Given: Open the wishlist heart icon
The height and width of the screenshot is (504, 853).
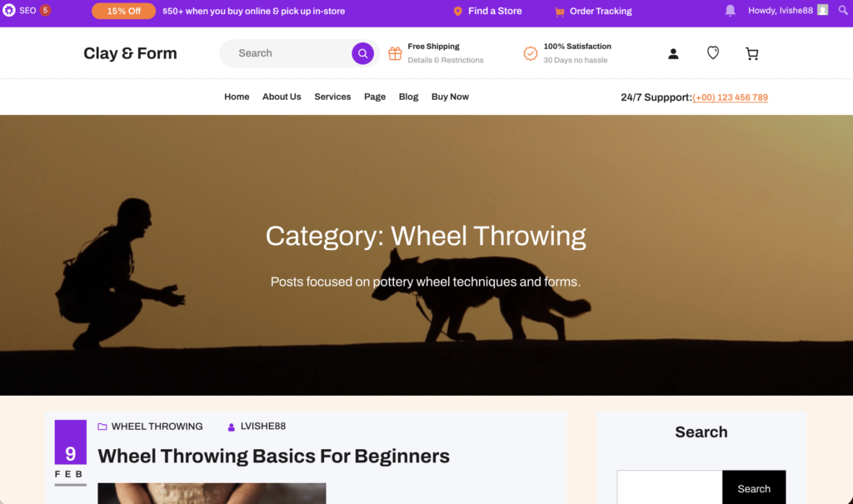Looking at the screenshot, I should 713,52.
